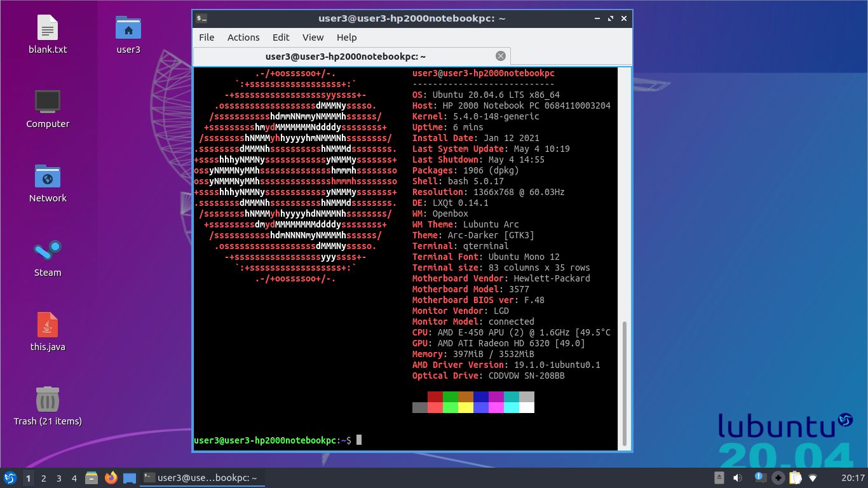Click the 'Host: HP 2000 Notebook PC' line
The height and width of the screenshot is (488, 868).
511,105
